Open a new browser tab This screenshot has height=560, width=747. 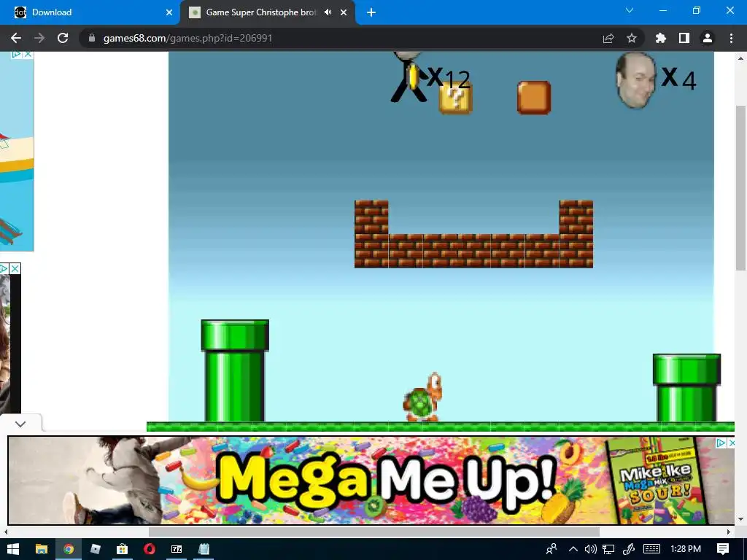tap(371, 12)
